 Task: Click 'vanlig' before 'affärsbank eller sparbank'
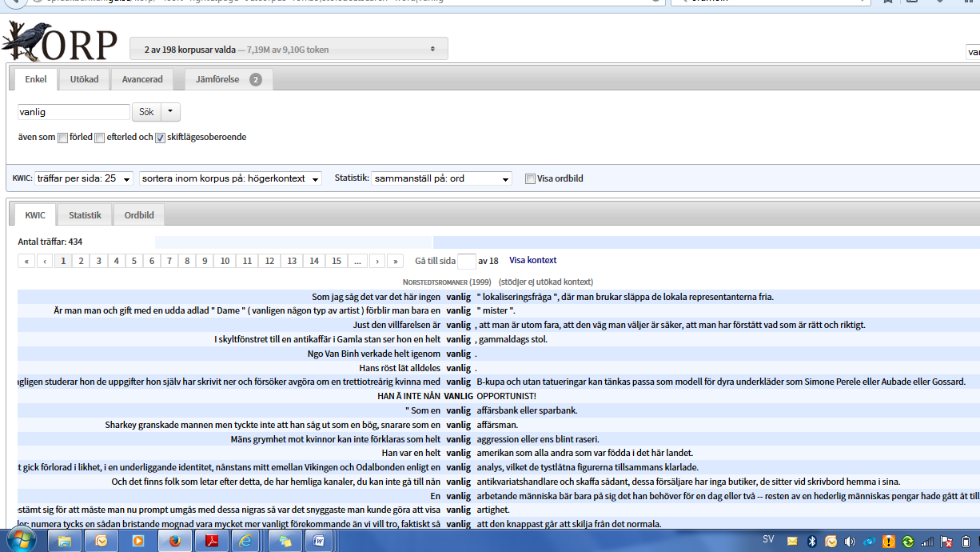[458, 410]
